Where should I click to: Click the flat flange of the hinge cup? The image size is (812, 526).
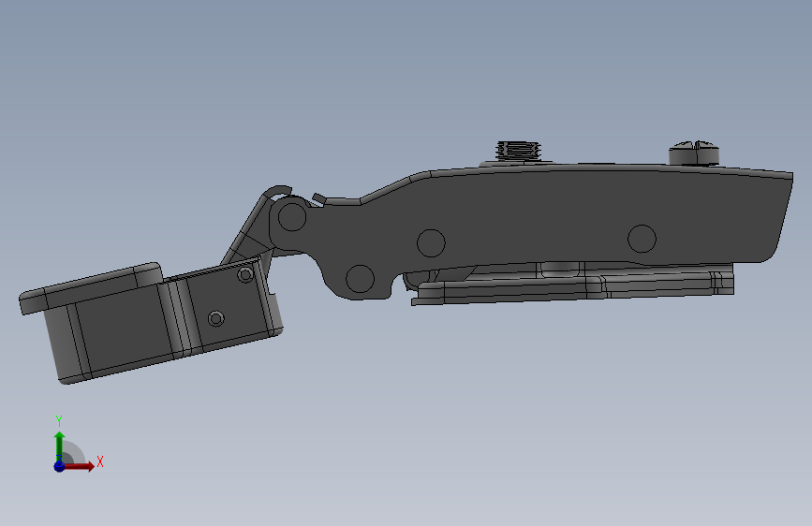tap(91, 287)
